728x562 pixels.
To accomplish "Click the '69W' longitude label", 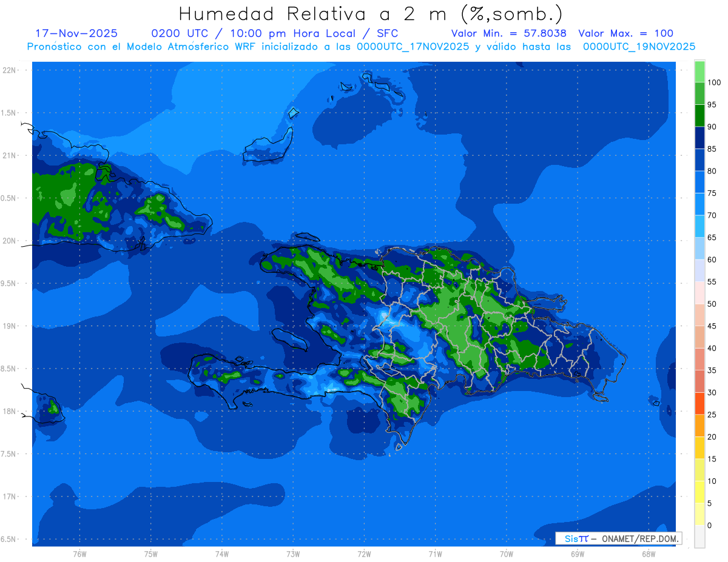I will coord(578,554).
